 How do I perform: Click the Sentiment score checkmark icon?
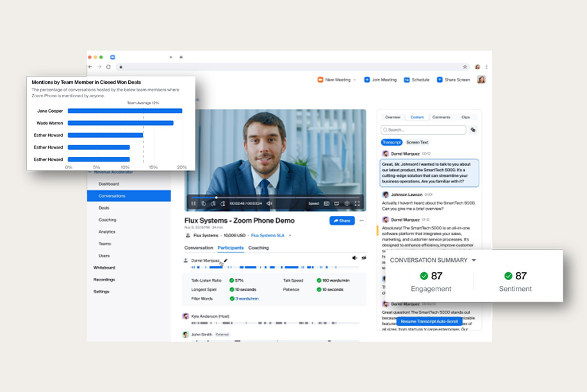click(x=508, y=276)
